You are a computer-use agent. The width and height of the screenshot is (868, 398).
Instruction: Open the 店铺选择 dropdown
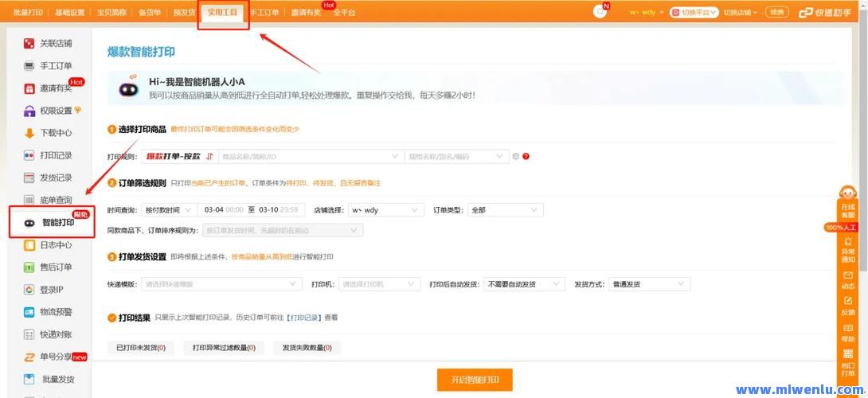(385, 210)
